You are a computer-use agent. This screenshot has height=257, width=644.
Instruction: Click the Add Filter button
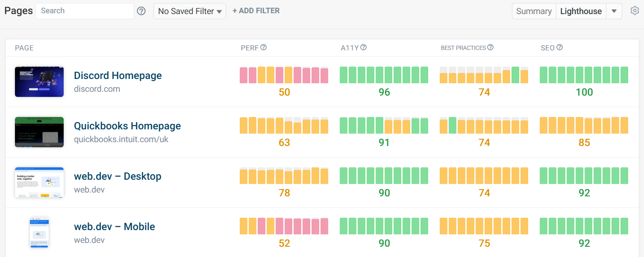pos(256,11)
